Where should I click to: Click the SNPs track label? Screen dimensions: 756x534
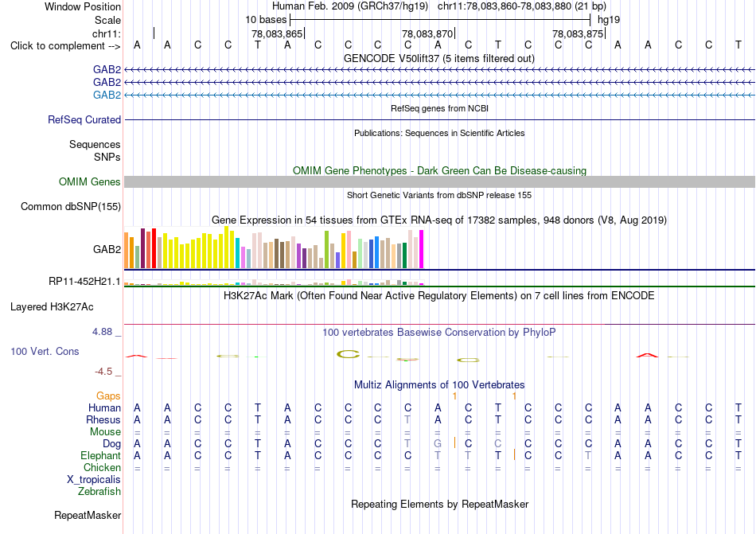(107, 157)
